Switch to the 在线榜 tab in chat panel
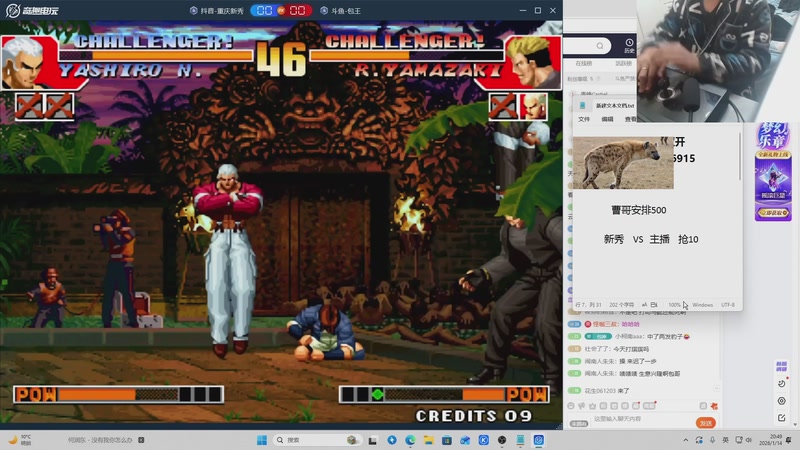800x450 pixels. (584, 63)
